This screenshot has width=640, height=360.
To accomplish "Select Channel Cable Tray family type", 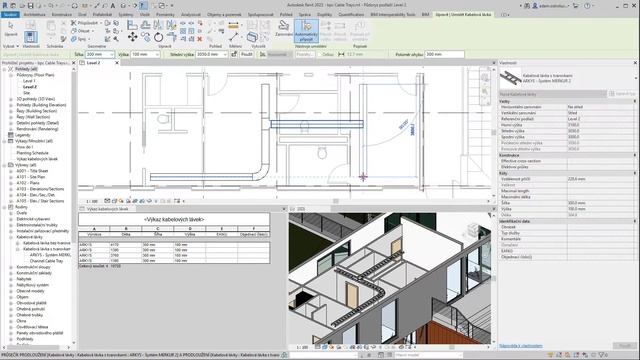I will pos(46,261).
